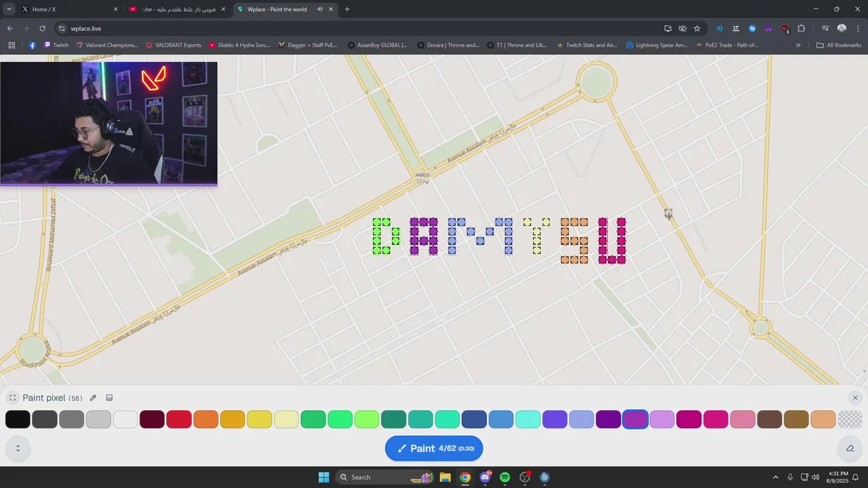Open the taskbar clock showing 4:31 PM
The image size is (868, 488).
pos(838,477)
